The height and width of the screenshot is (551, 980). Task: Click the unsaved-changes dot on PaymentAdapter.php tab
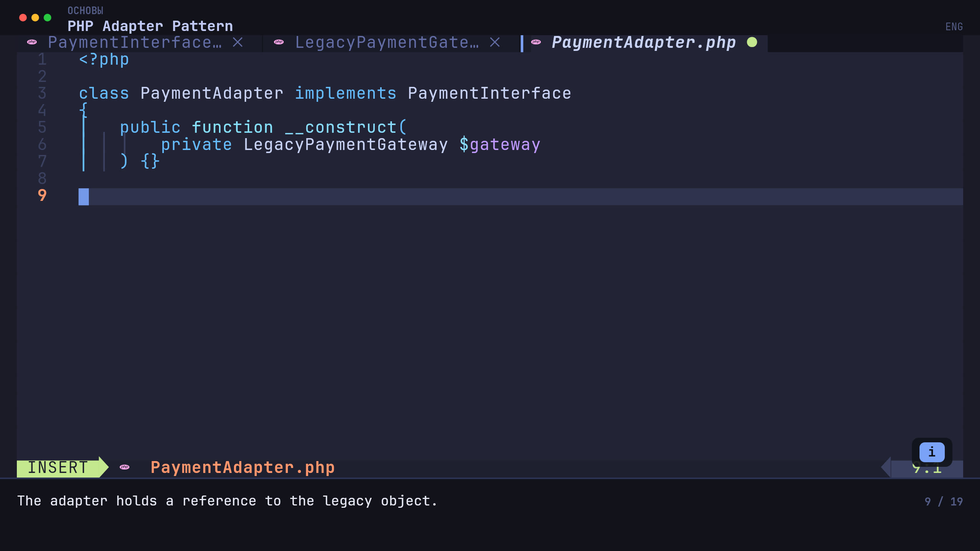coord(752,42)
